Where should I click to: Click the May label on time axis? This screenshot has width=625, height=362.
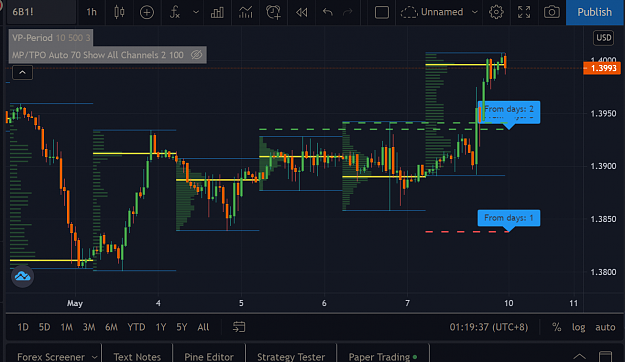pos(75,303)
